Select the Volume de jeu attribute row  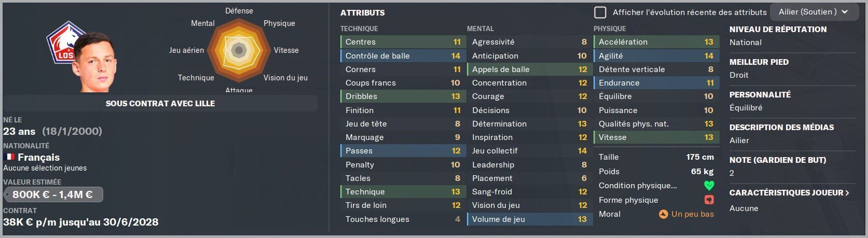coord(529,219)
